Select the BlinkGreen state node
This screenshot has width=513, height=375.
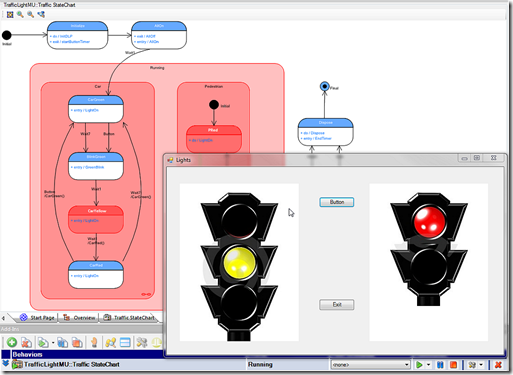(96, 166)
